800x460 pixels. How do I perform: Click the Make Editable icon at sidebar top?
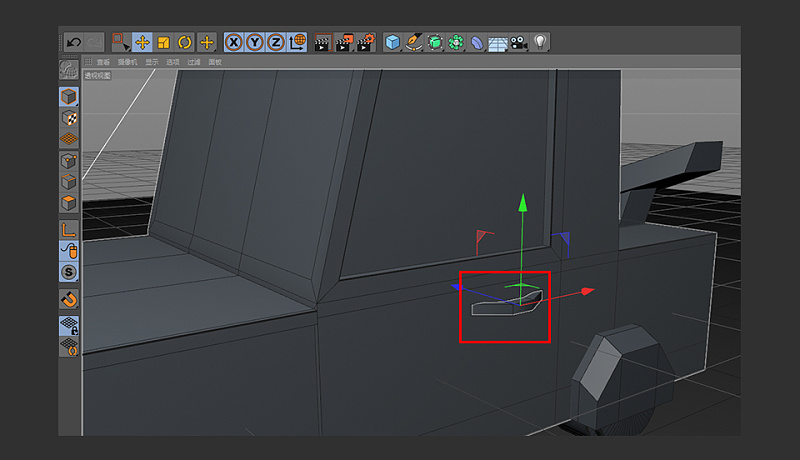pos(69,70)
